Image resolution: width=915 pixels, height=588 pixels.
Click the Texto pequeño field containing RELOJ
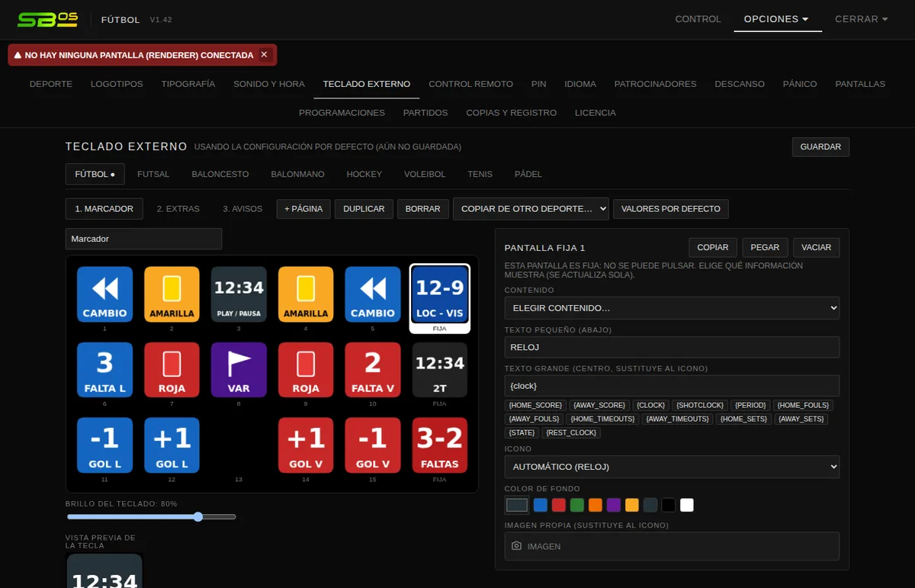pos(672,348)
